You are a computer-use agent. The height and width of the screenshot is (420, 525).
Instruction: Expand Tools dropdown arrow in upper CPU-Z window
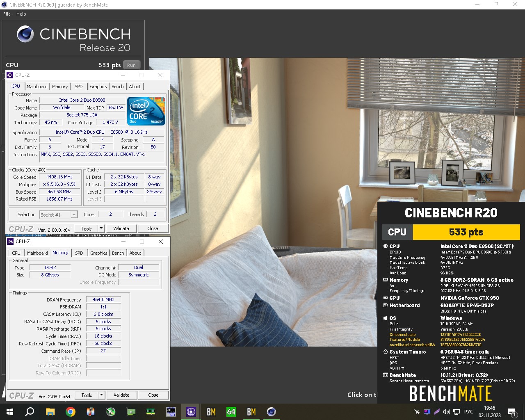(101, 228)
